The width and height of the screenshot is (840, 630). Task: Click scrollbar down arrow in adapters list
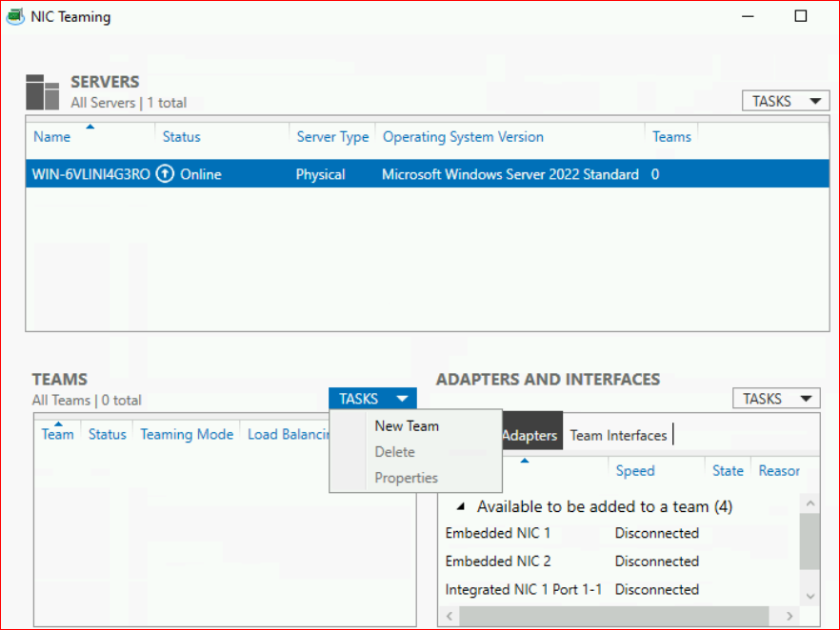pyautogui.click(x=810, y=596)
